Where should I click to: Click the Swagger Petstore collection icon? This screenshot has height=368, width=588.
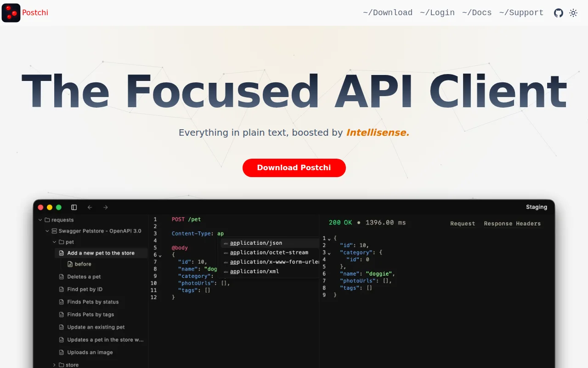tap(54, 231)
